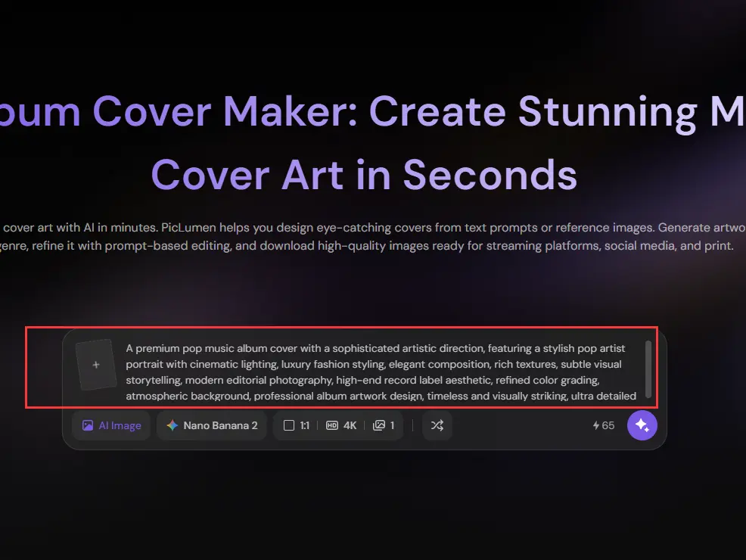Image resolution: width=746 pixels, height=560 pixels.
Task: Change the 1:1 aspect ratio setting
Action: tap(296, 425)
